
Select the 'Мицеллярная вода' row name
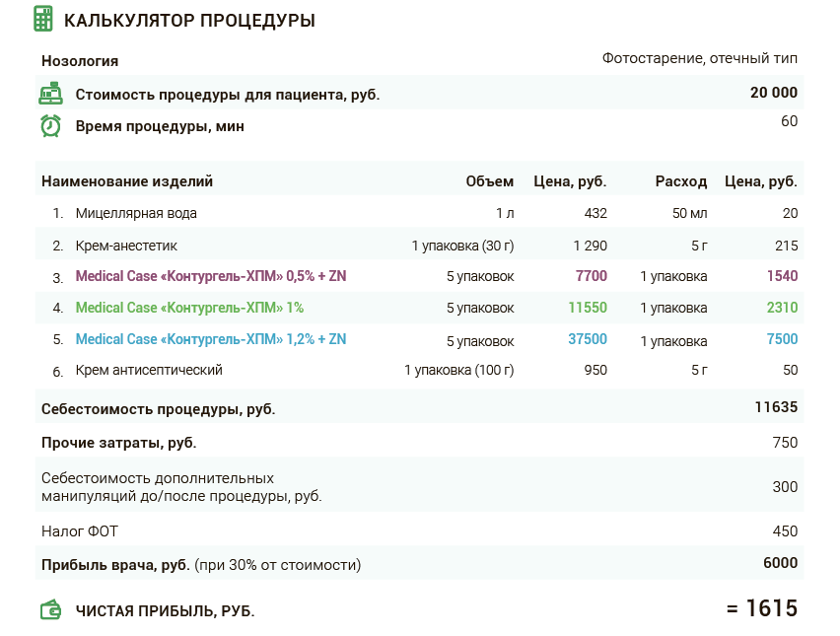[x=136, y=213]
